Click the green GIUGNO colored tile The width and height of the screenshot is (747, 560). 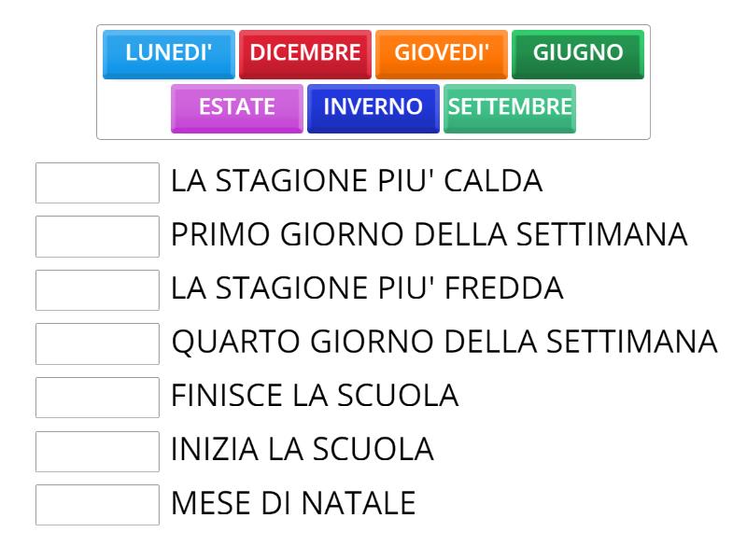[x=576, y=54]
